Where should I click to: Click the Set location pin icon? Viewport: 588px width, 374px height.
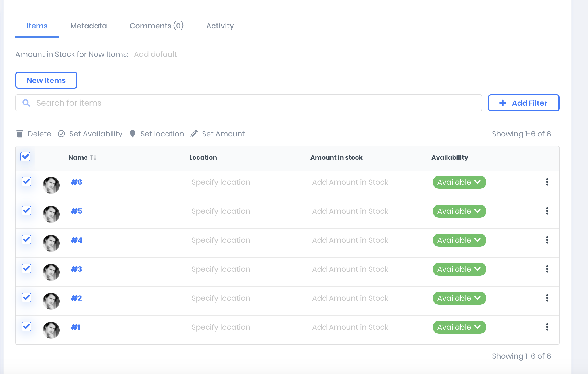132,134
